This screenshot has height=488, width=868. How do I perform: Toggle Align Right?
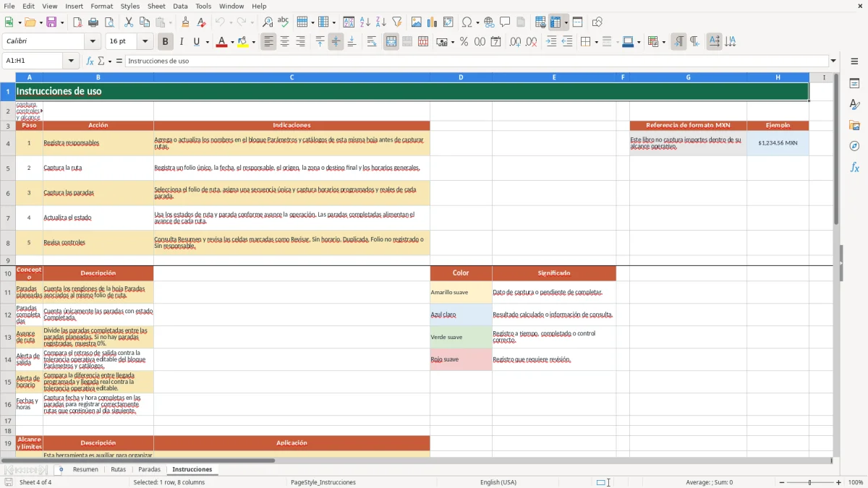point(301,42)
